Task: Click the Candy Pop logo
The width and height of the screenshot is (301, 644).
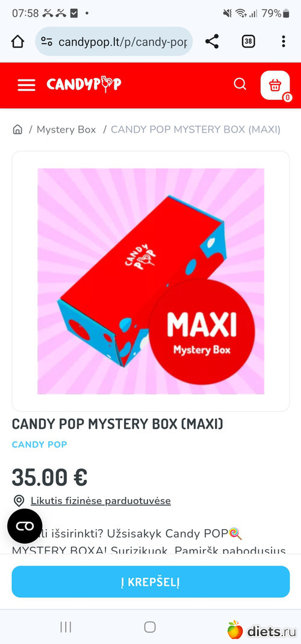Action: 84,84
